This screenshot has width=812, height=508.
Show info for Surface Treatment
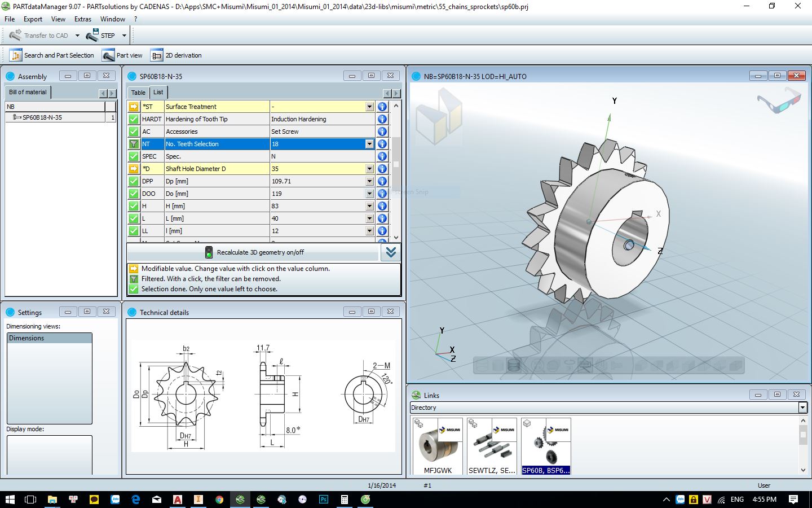coord(382,107)
